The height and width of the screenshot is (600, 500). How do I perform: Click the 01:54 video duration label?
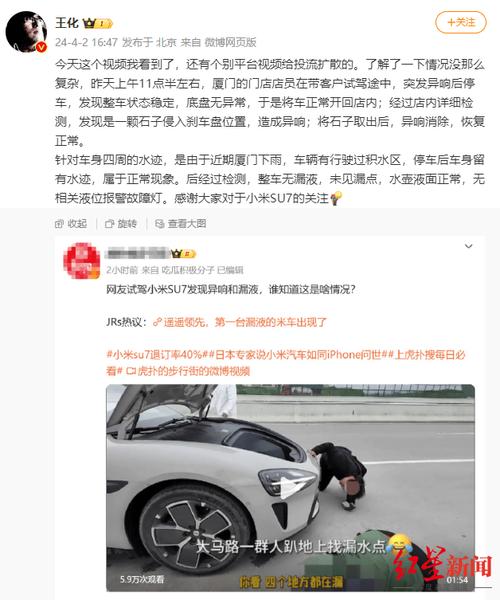(x=458, y=580)
